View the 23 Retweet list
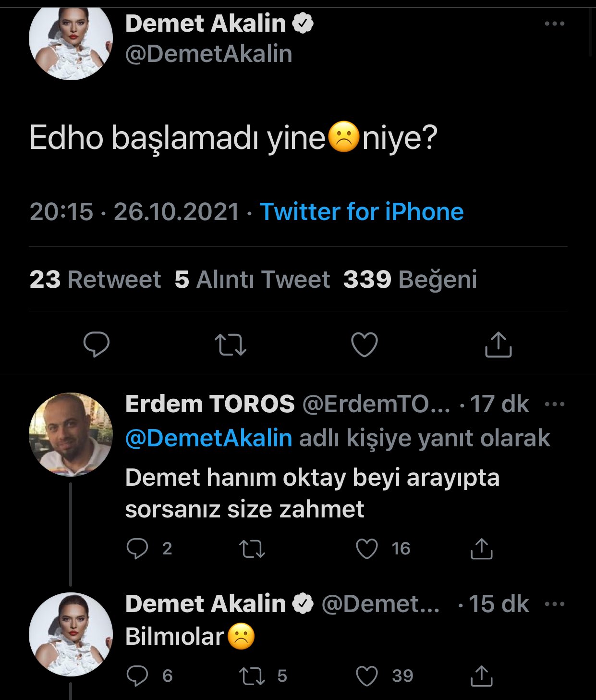The image size is (596, 700). coord(95,280)
